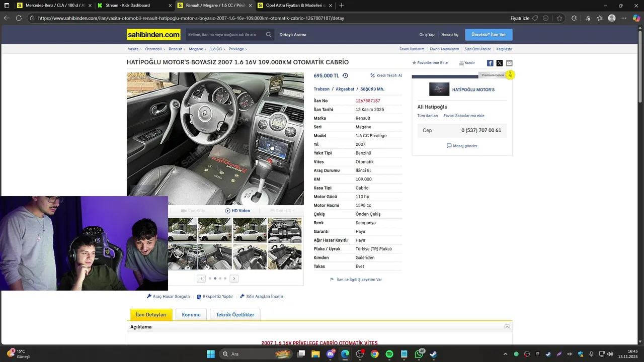644x362 pixels.
Task: Click the browser favorites star icon
Action: click(559, 18)
